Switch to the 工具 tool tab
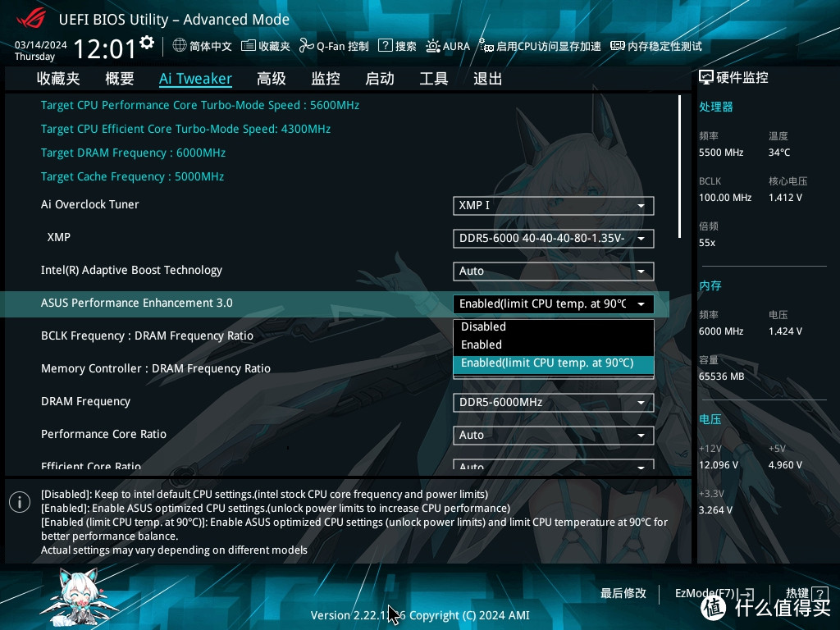 433,79
